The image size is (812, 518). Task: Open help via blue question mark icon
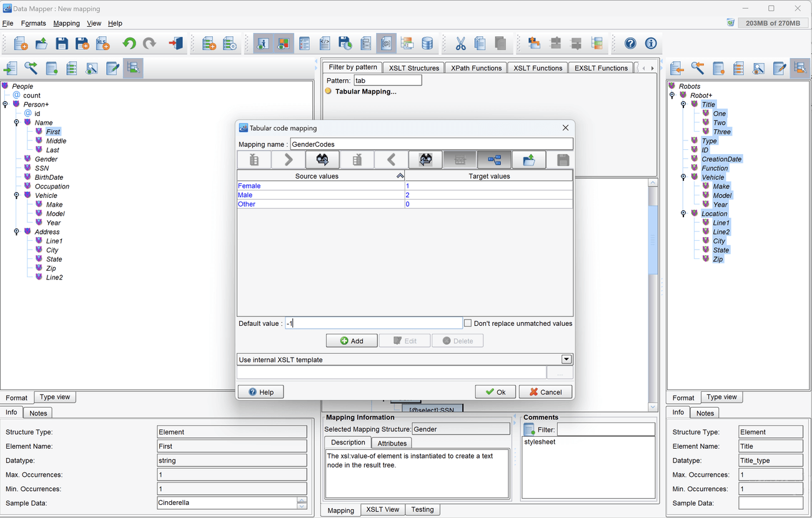630,43
